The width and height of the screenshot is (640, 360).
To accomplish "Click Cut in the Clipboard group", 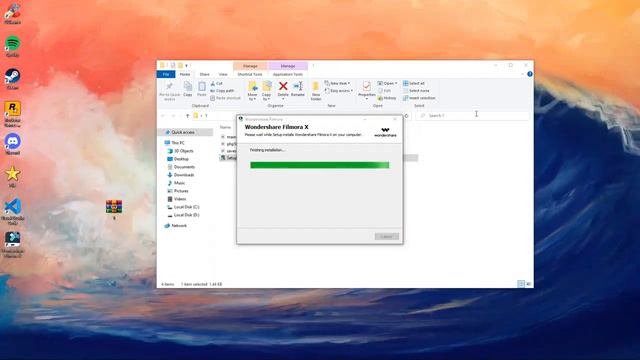I will point(217,83).
